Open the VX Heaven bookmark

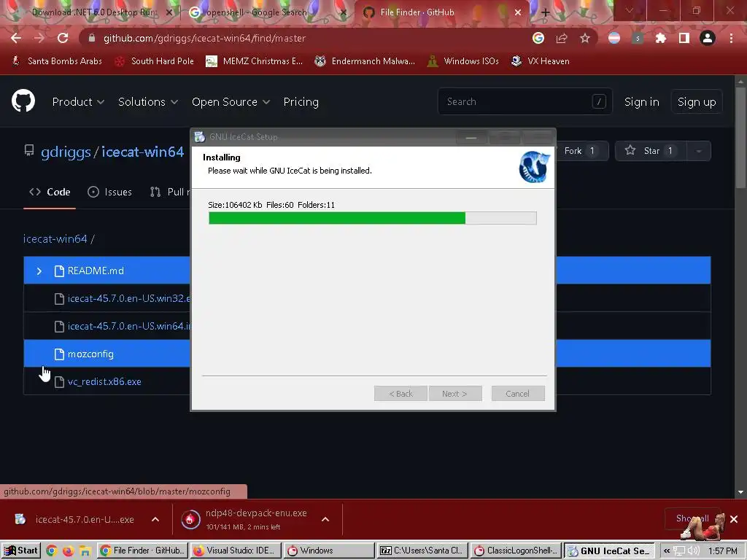click(541, 61)
